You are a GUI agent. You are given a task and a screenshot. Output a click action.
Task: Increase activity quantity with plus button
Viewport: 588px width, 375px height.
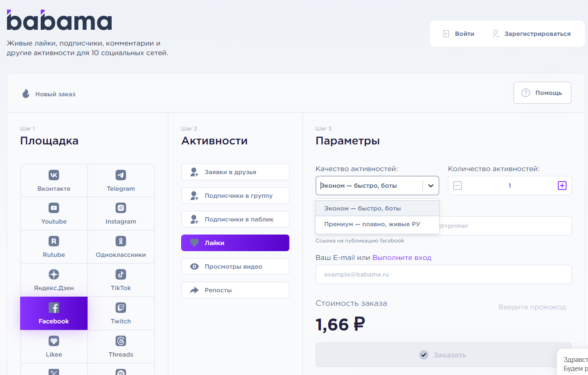point(562,186)
